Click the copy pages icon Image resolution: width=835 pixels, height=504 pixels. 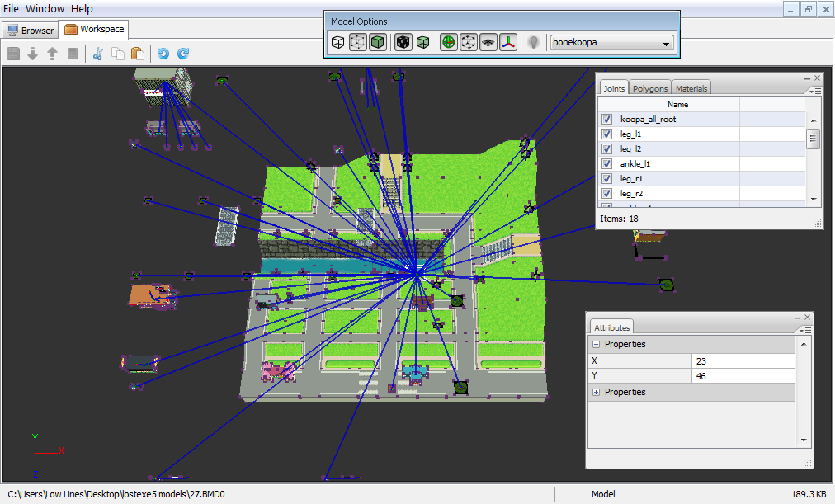[118, 54]
